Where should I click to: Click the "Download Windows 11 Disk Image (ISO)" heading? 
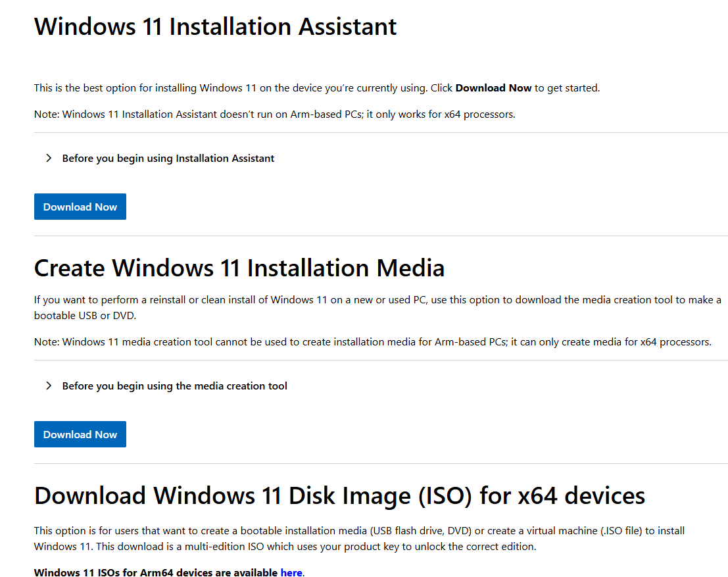click(339, 495)
